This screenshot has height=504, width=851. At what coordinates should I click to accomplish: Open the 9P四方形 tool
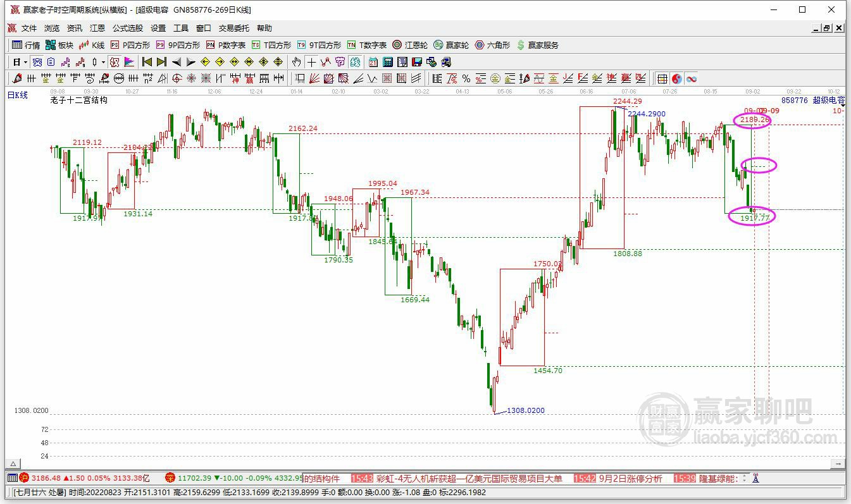(x=178, y=45)
